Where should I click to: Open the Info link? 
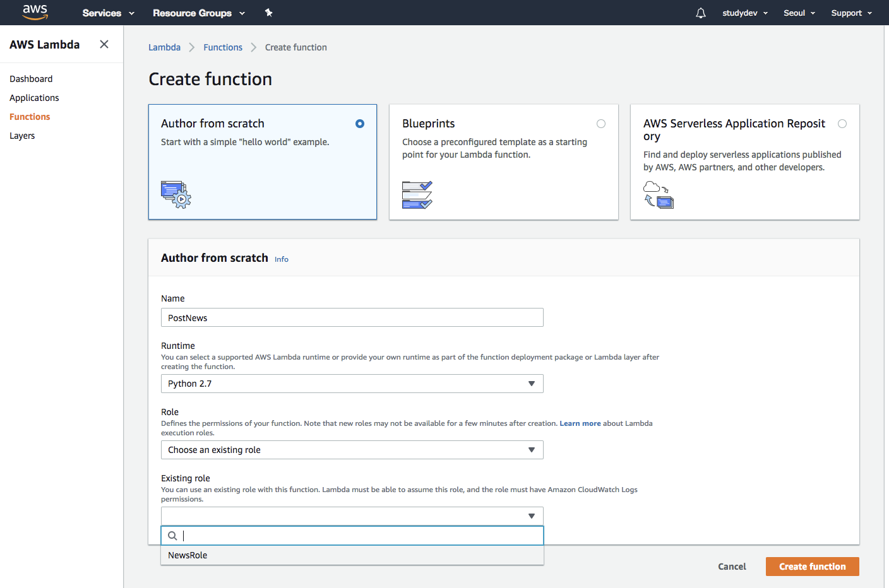pyautogui.click(x=282, y=259)
